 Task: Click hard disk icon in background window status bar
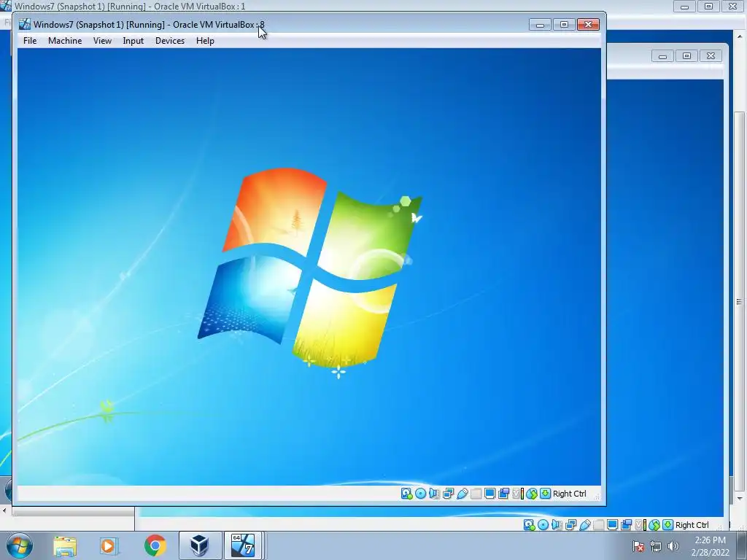(529, 525)
